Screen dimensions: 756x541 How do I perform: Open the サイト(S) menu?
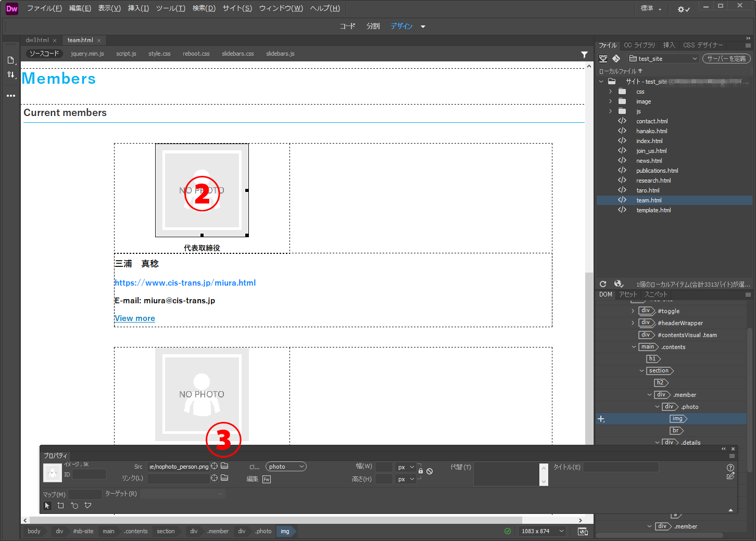pos(237,8)
